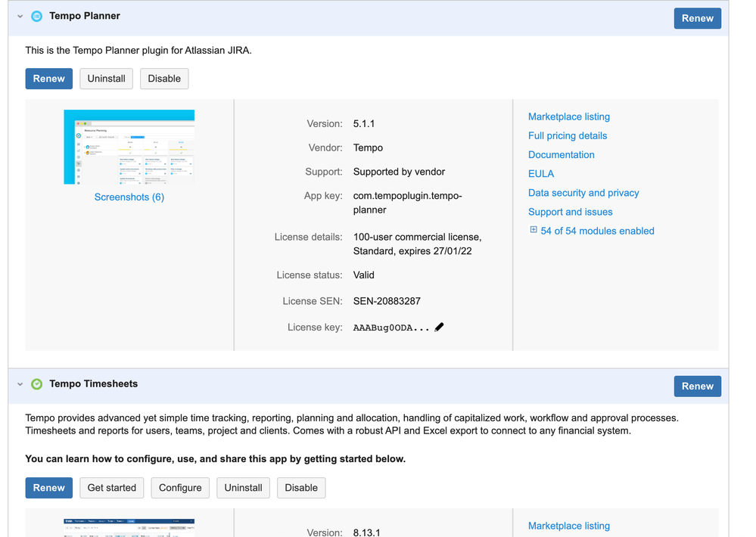Select license details 100-user commercial license text

coord(418,244)
